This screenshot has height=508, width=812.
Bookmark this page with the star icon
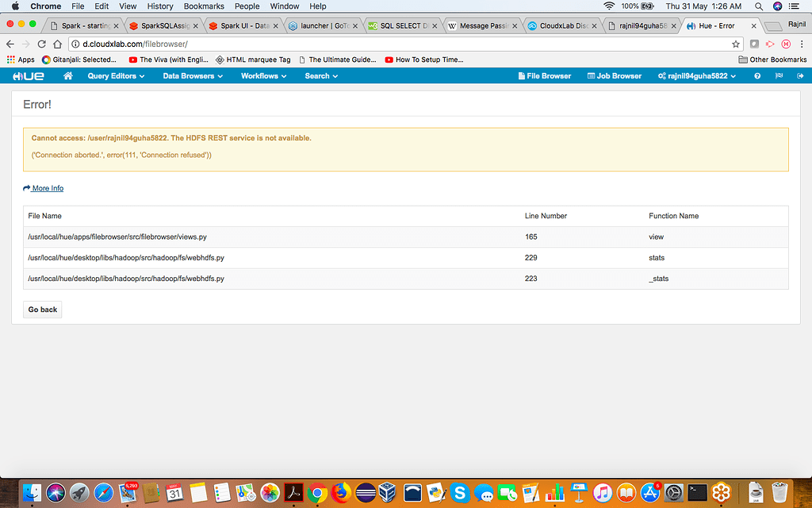(x=736, y=44)
